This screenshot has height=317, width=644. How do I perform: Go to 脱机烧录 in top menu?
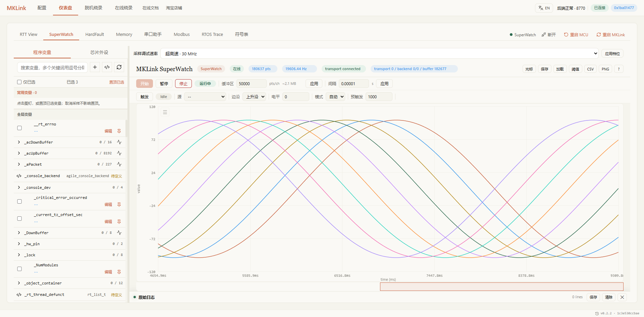pos(94,8)
